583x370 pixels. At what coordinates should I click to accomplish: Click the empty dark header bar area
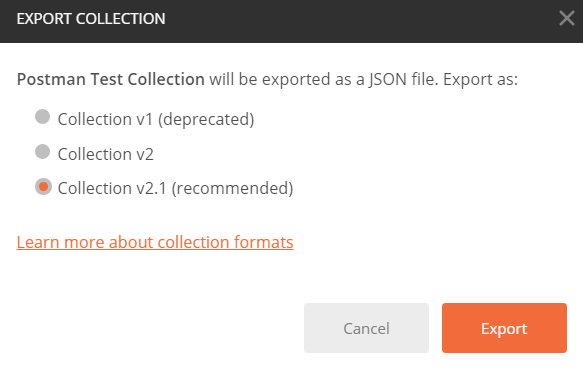(361, 19)
